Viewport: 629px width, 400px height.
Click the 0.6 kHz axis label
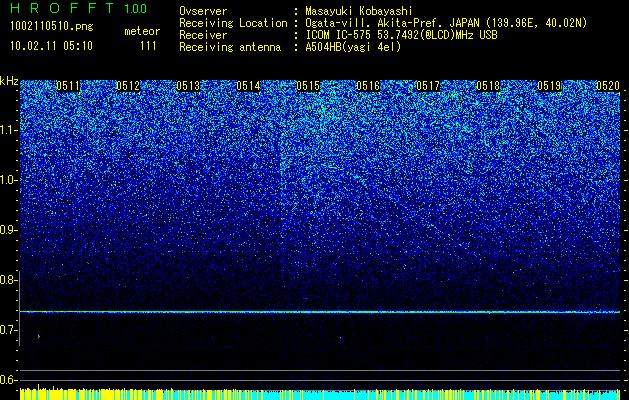point(8,380)
